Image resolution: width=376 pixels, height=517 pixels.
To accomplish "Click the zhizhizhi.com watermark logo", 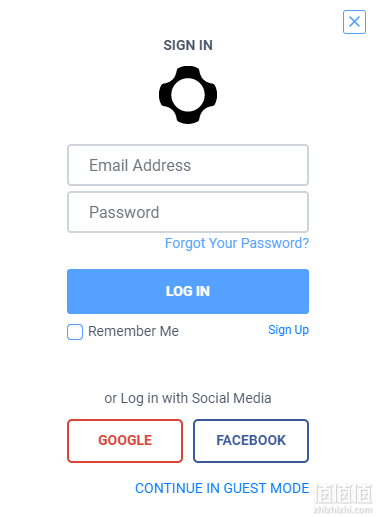I will point(343,499).
